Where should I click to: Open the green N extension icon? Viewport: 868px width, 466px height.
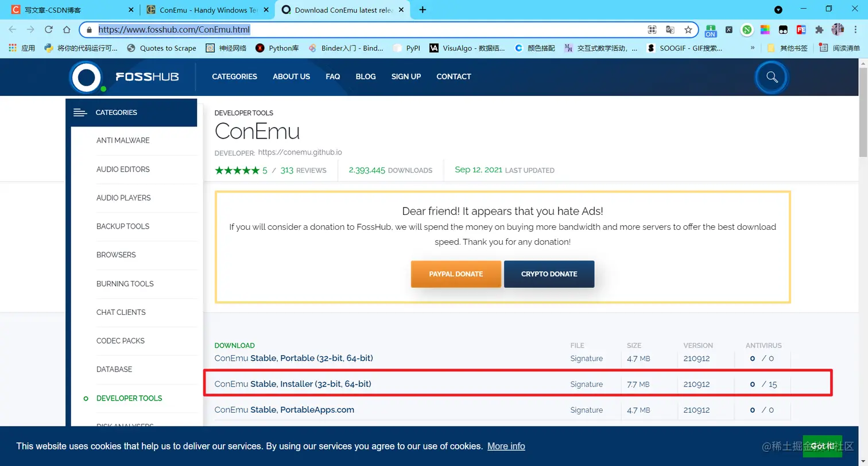[747, 30]
